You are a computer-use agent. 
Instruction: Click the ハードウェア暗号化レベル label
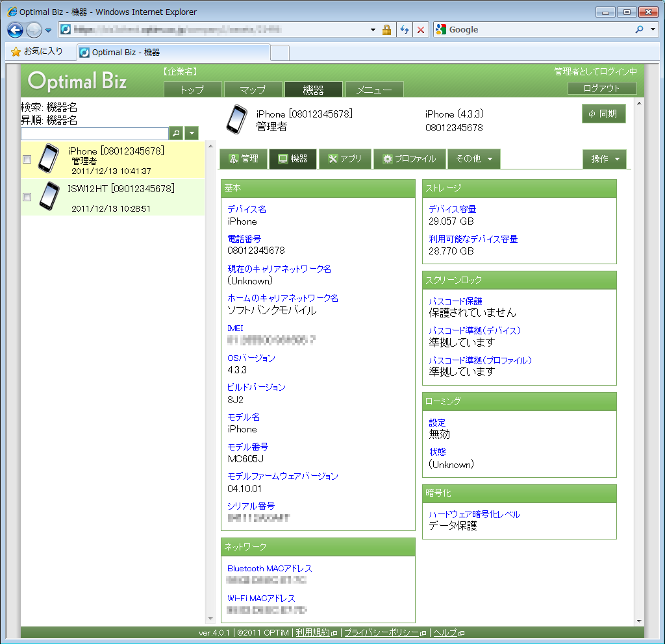[474, 514]
